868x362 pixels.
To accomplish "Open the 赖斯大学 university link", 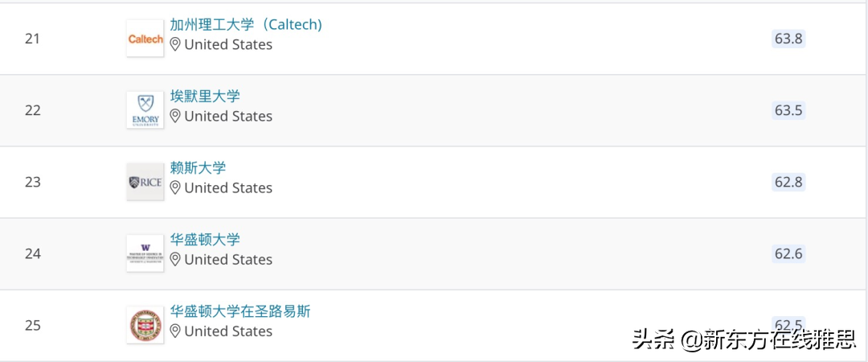I will click(198, 168).
